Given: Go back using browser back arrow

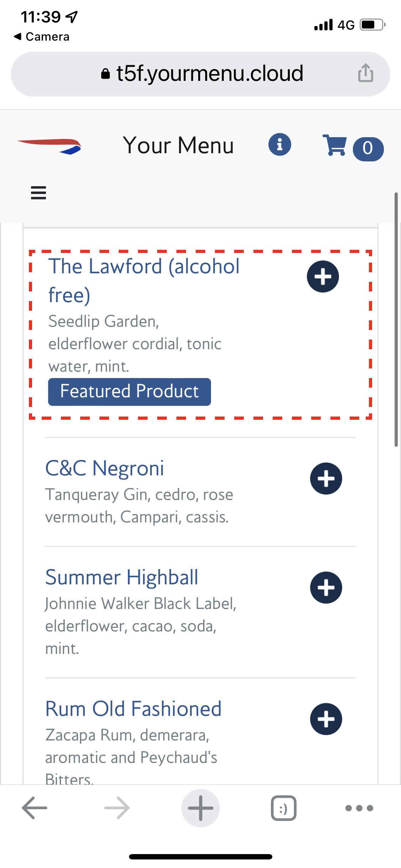Looking at the screenshot, I should click(x=35, y=808).
